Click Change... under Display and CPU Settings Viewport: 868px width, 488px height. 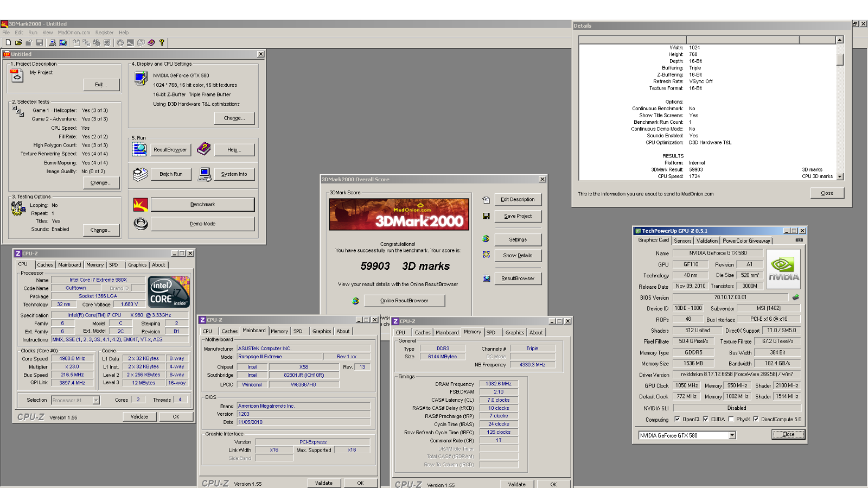(234, 118)
